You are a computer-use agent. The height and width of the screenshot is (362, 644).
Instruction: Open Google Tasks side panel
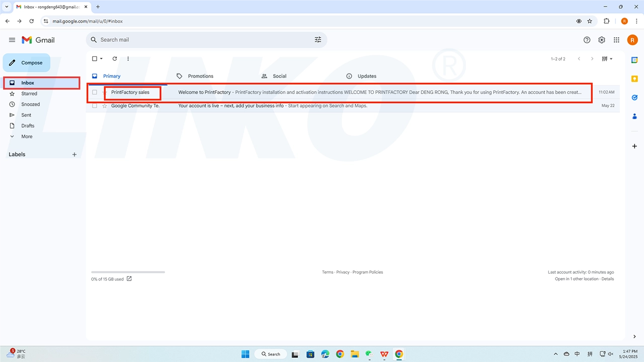634,98
